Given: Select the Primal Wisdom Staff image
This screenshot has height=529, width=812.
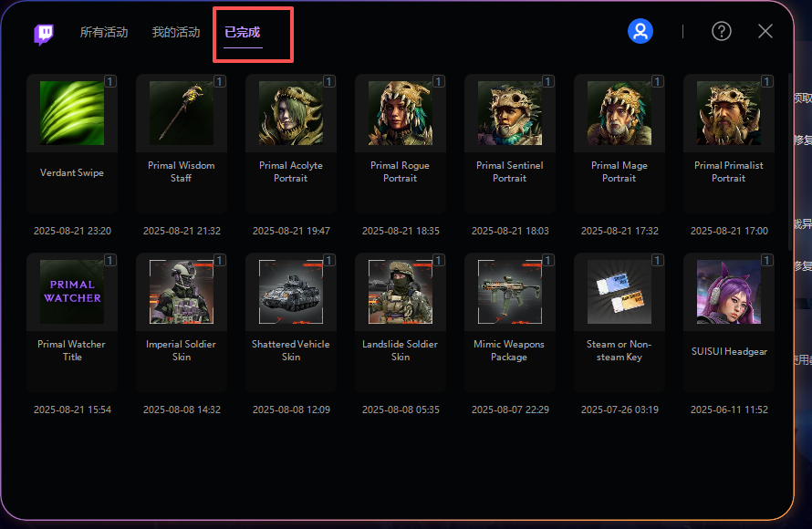Looking at the screenshot, I should [182, 113].
